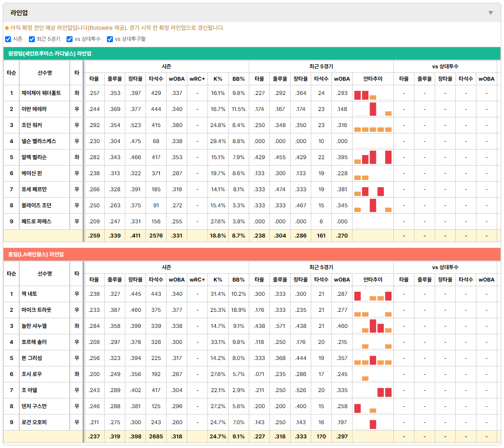Click the Cardinals K% column header

[x=218, y=79]
